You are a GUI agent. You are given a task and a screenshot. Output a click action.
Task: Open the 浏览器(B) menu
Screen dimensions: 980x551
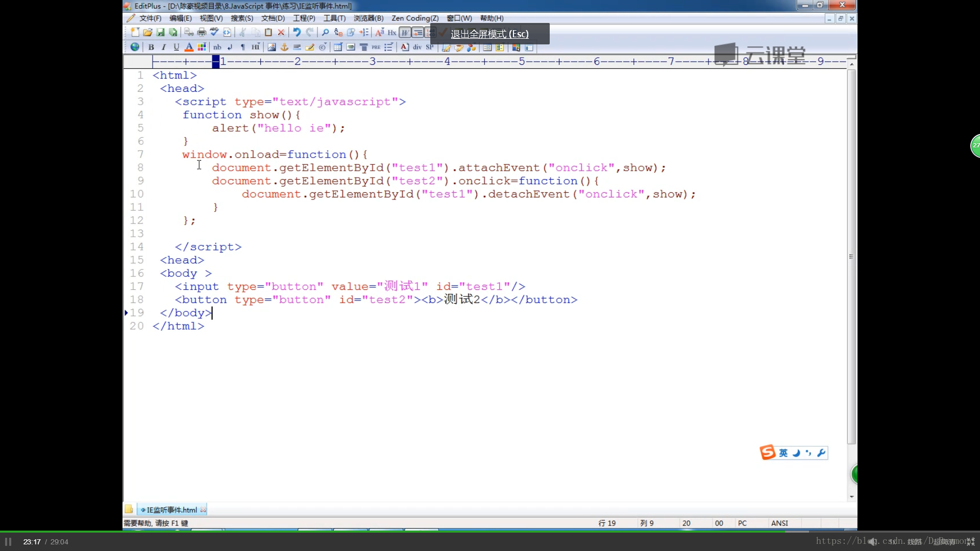tap(369, 18)
